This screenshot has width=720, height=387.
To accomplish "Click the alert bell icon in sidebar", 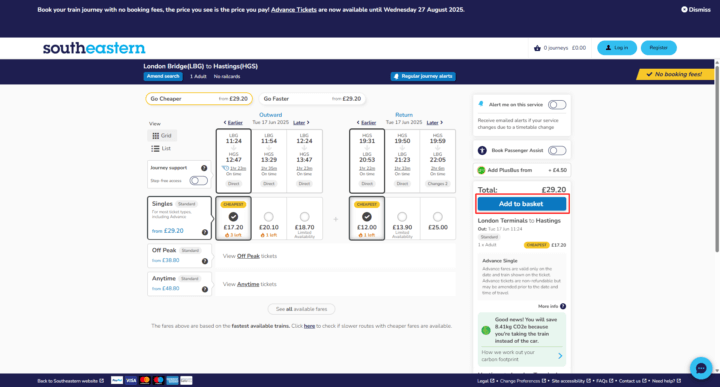I will (x=481, y=104).
